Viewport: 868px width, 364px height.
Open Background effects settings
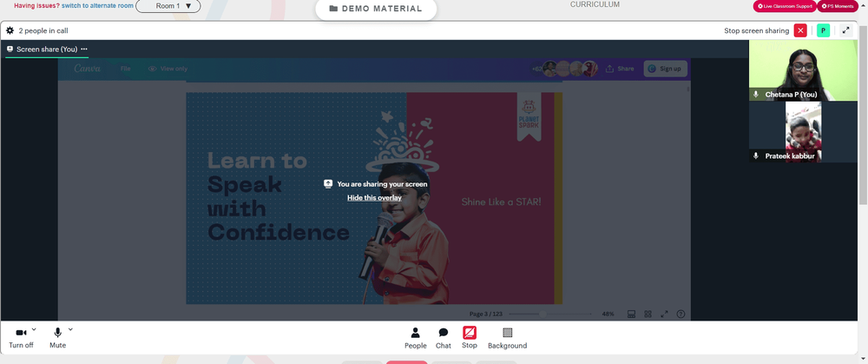(507, 338)
